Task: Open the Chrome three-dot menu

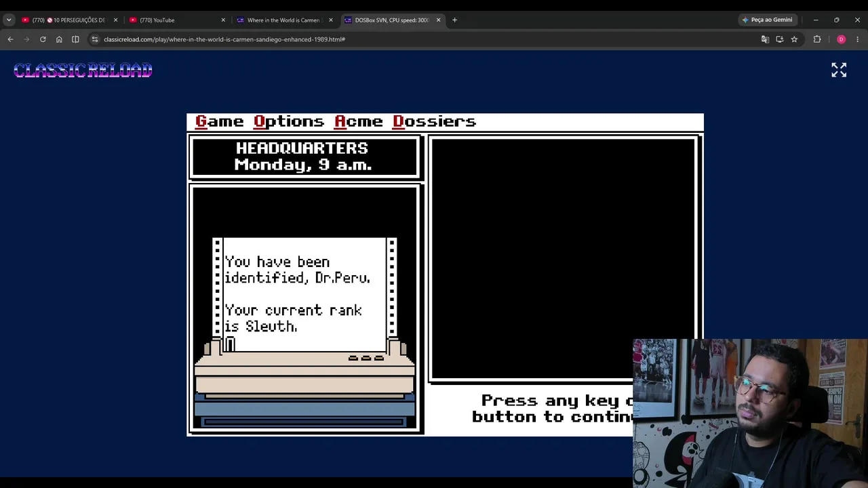Action: pos(857,39)
